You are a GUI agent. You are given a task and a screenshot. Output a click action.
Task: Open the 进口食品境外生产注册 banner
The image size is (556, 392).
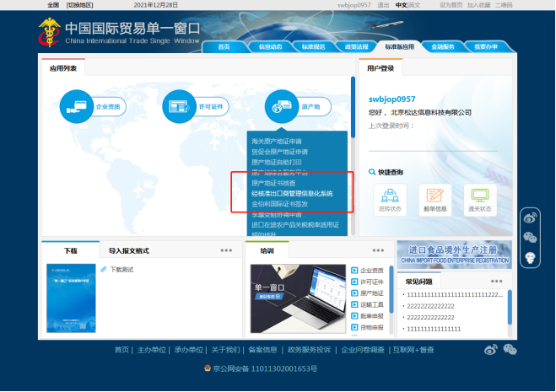point(455,255)
